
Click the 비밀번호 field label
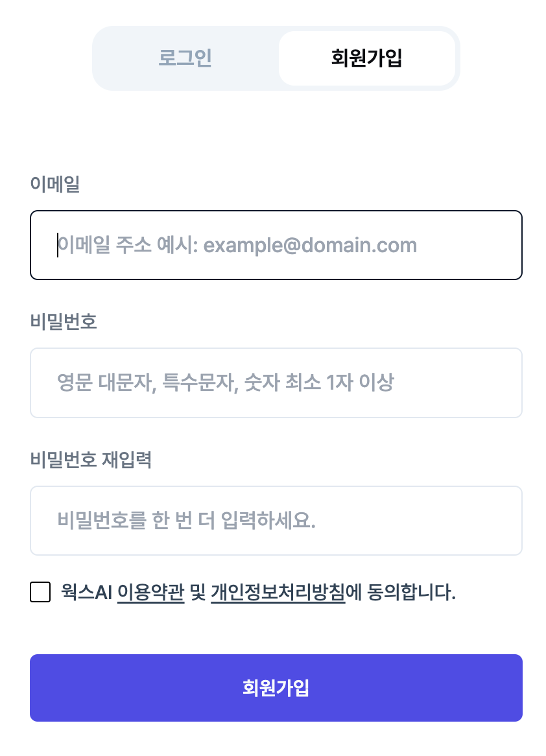coord(64,322)
